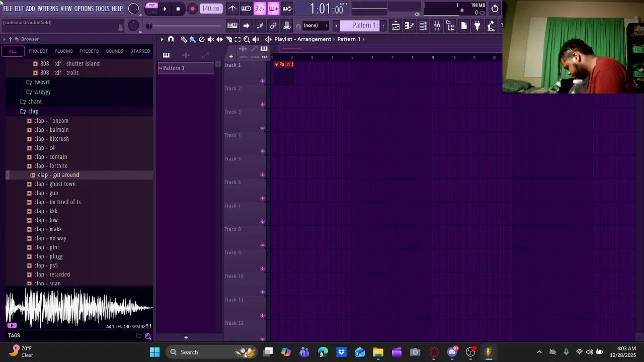Click the tempo field showing 140.000
Screen dimensions: 644x362
[210, 9]
